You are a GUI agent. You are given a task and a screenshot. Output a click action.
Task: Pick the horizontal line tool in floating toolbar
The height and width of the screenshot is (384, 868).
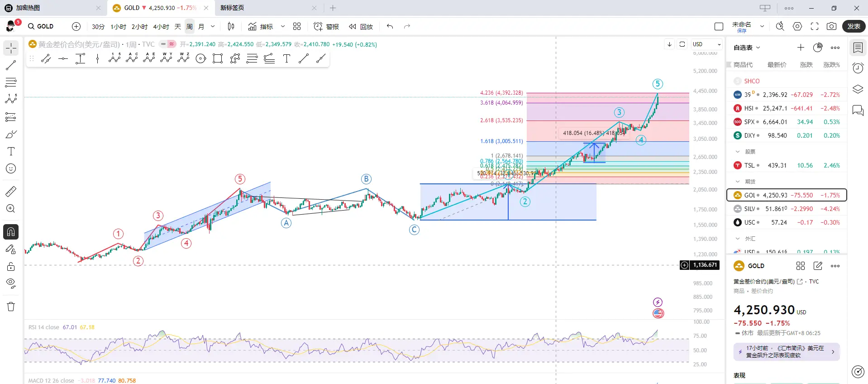click(63, 58)
